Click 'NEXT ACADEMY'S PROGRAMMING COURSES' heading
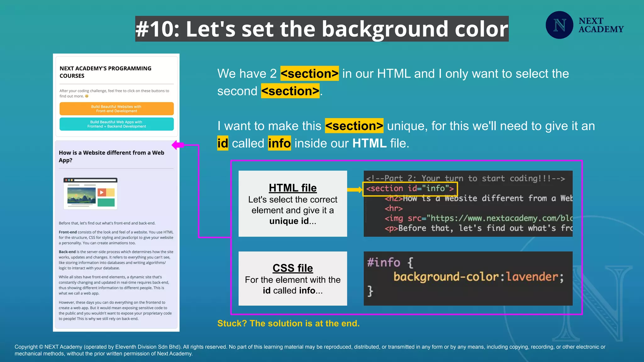644x362 pixels. click(105, 72)
